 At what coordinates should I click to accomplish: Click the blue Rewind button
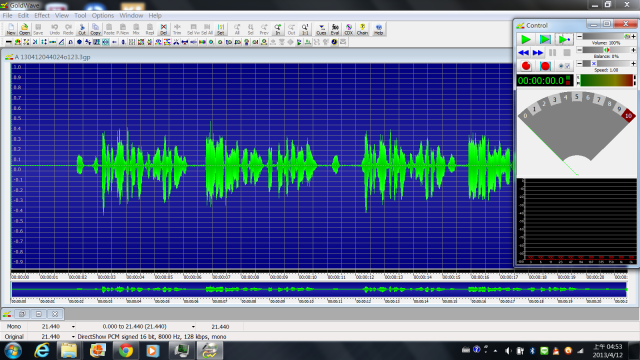(x=524, y=53)
